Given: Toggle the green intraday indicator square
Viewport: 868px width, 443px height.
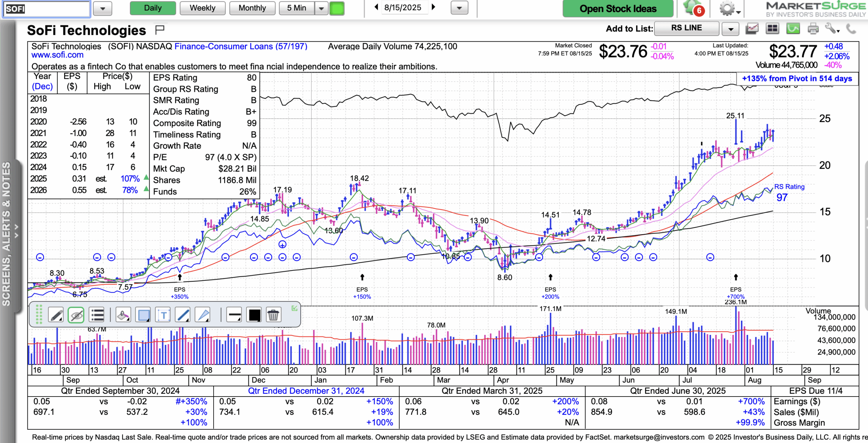Looking at the screenshot, I should click(x=337, y=8).
